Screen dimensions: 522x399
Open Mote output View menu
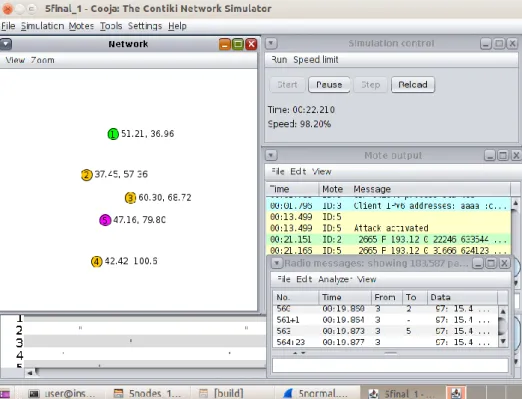tap(322, 171)
